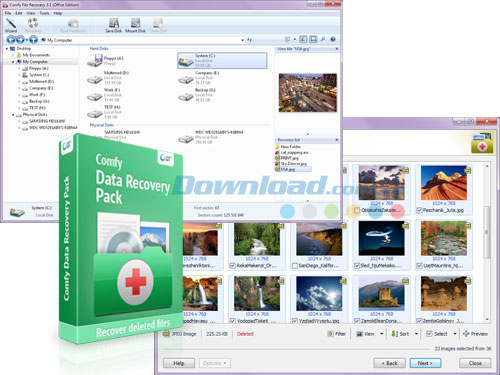Click the refresh icon beside address bar
Screen dimensions: 500x375
pyautogui.click(x=249, y=40)
